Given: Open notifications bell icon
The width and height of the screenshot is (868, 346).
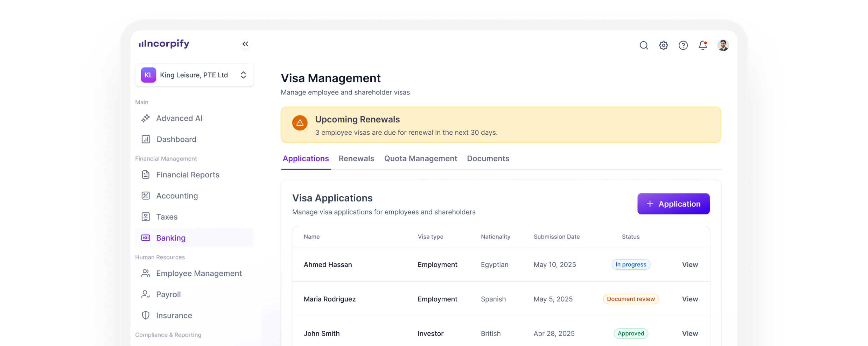Looking at the screenshot, I should [702, 45].
